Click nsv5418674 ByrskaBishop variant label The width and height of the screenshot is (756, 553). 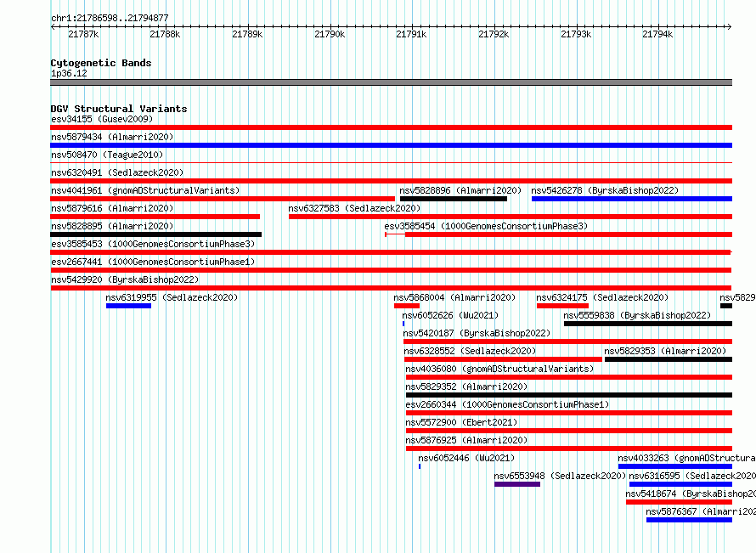(691, 494)
